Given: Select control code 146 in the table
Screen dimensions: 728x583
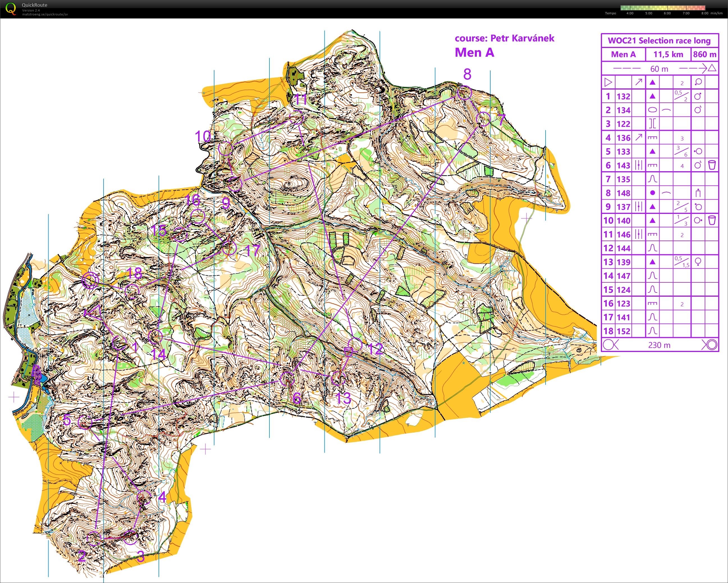Looking at the screenshot, I should tap(623, 234).
